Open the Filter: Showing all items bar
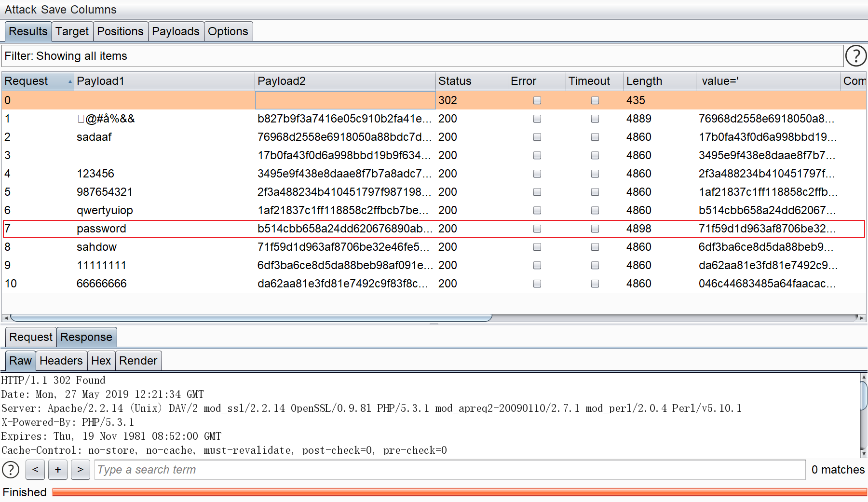868x502 pixels. [422, 56]
